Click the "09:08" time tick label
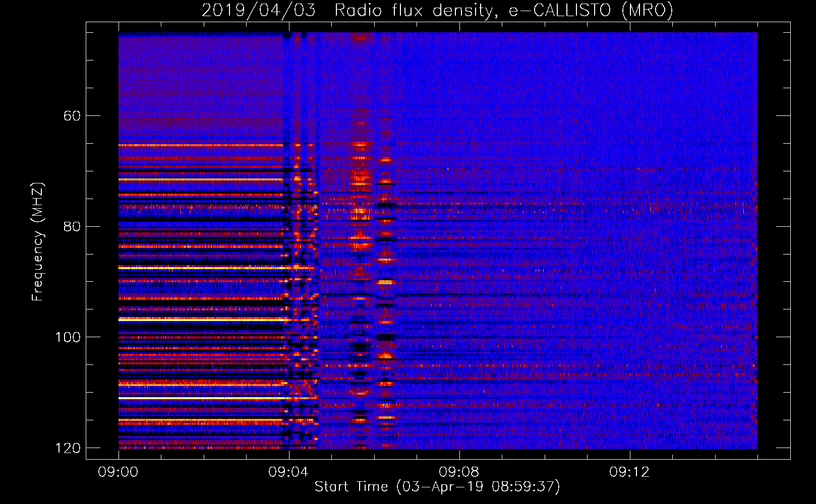This screenshot has width=816, height=504. pyautogui.click(x=459, y=472)
